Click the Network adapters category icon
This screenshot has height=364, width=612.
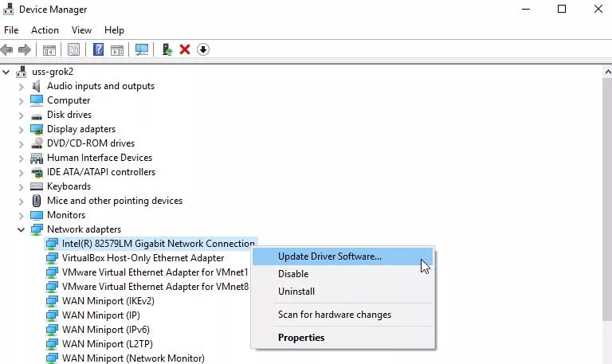pyautogui.click(x=37, y=229)
